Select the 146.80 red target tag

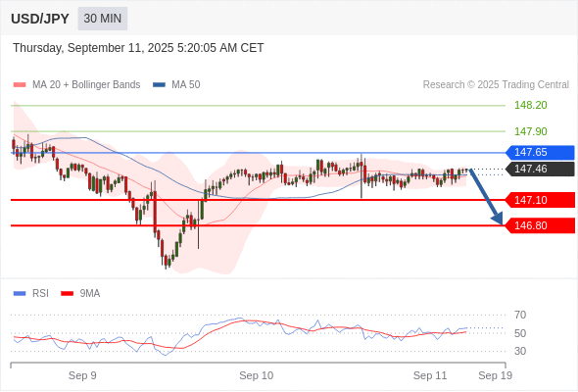point(540,225)
